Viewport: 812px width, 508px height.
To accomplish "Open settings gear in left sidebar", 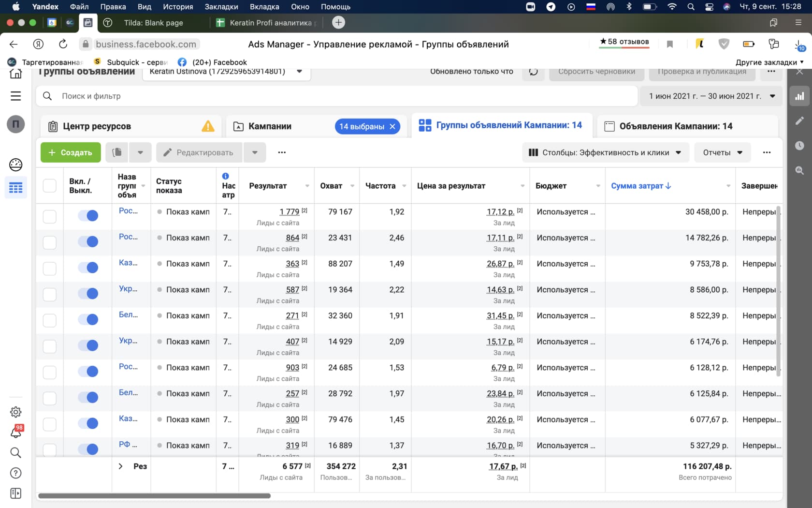I will point(16,412).
